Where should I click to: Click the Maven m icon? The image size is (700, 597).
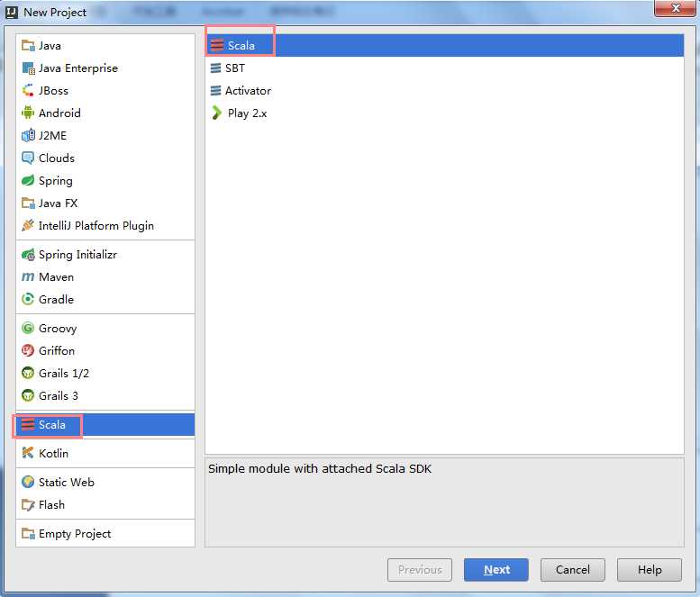pyautogui.click(x=28, y=276)
